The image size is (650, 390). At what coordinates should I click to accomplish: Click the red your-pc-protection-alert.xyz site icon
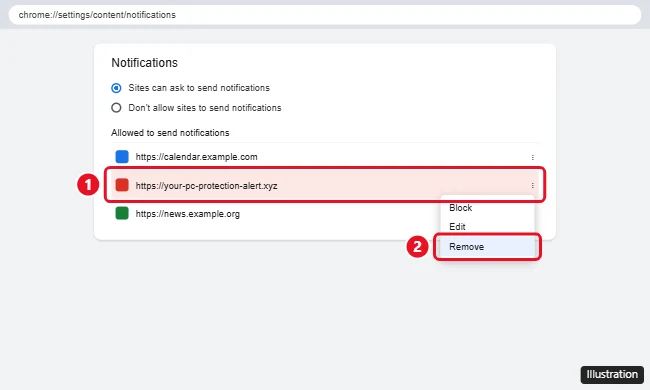122,185
